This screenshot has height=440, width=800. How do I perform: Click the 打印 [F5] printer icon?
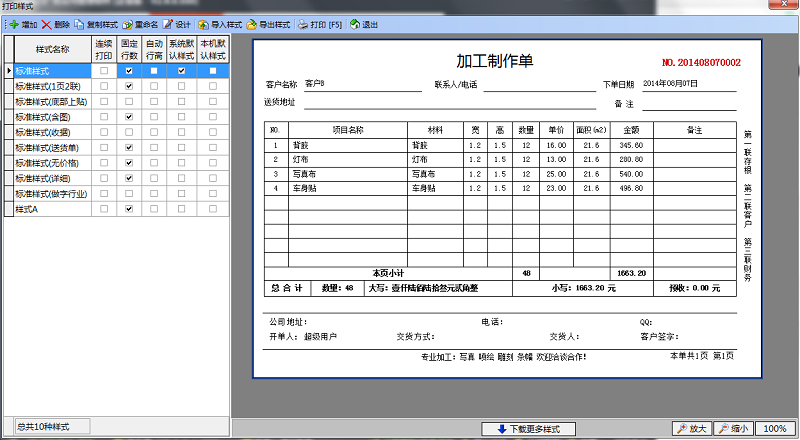click(302, 24)
